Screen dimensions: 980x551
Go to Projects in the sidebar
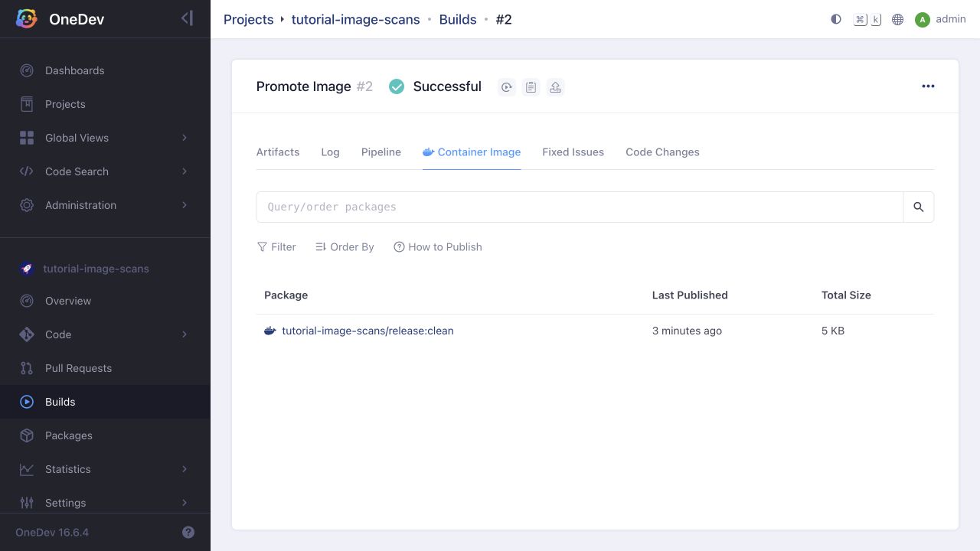coord(65,104)
